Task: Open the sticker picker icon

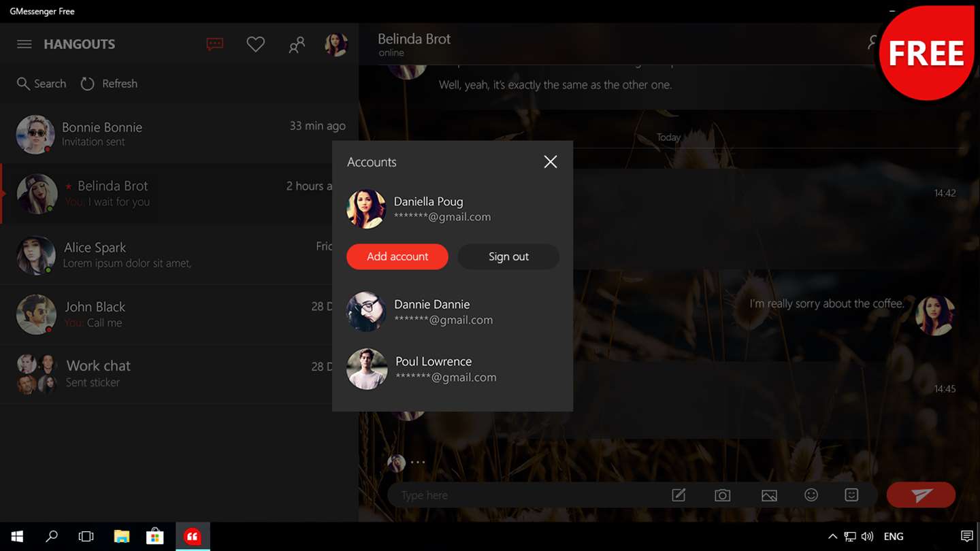Action: (x=851, y=495)
